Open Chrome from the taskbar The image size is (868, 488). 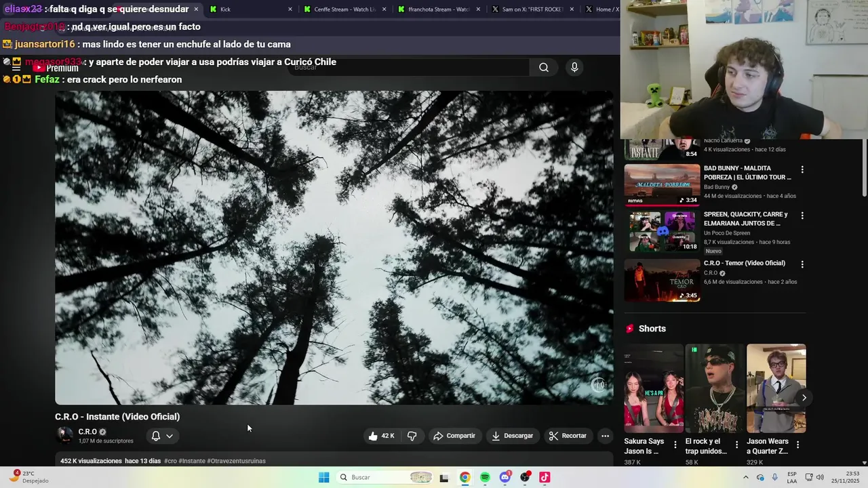(x=465, y=477)
